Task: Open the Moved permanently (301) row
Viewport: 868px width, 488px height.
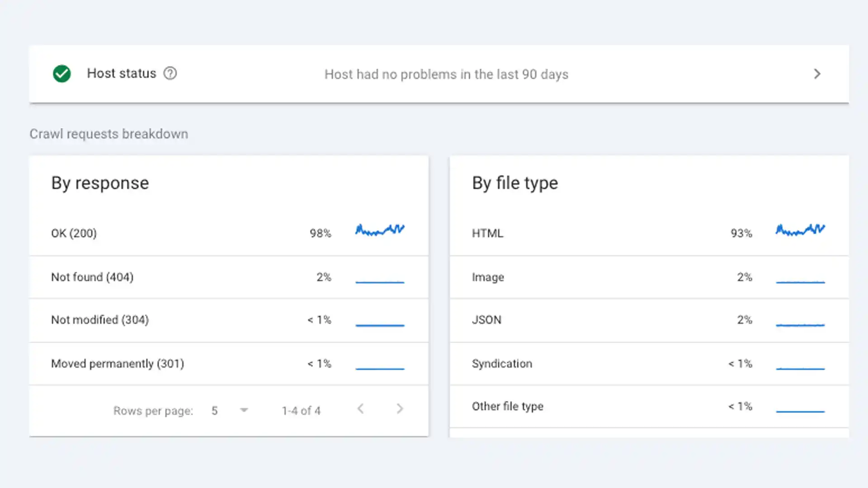Action: point(229,364)
